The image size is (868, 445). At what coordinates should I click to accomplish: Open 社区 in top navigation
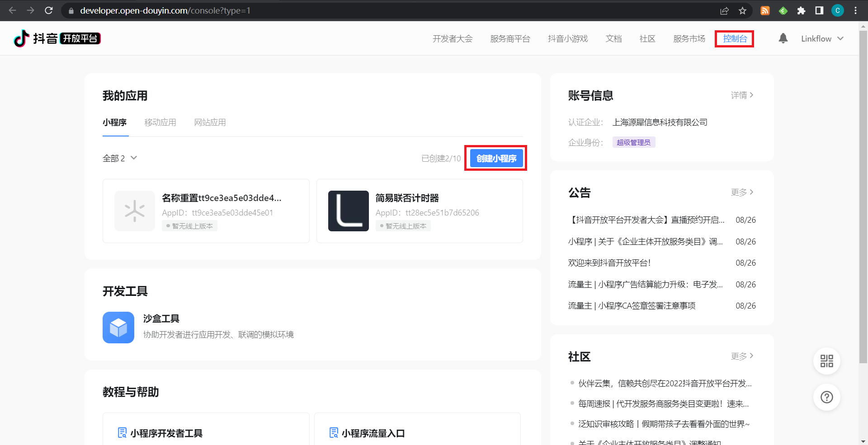click(647, 39)
